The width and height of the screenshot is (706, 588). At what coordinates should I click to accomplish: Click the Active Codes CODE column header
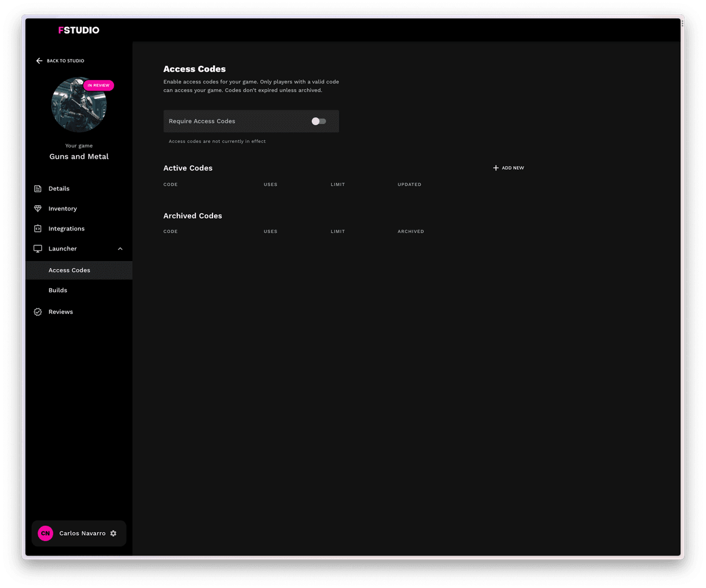click(171, 185)
